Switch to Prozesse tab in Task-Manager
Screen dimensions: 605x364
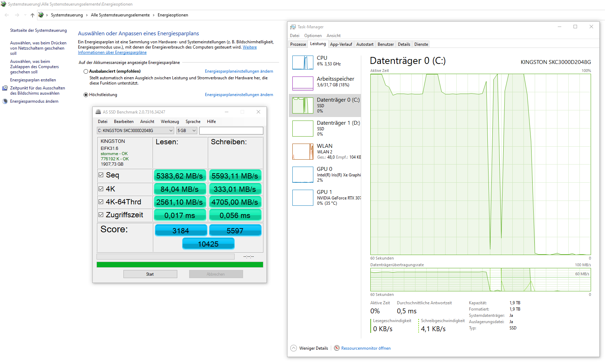298,44
